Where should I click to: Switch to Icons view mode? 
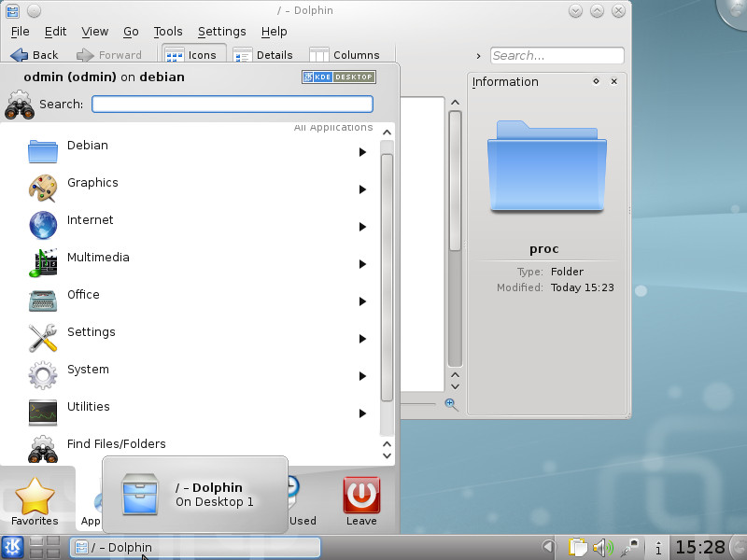click(193, 55)
